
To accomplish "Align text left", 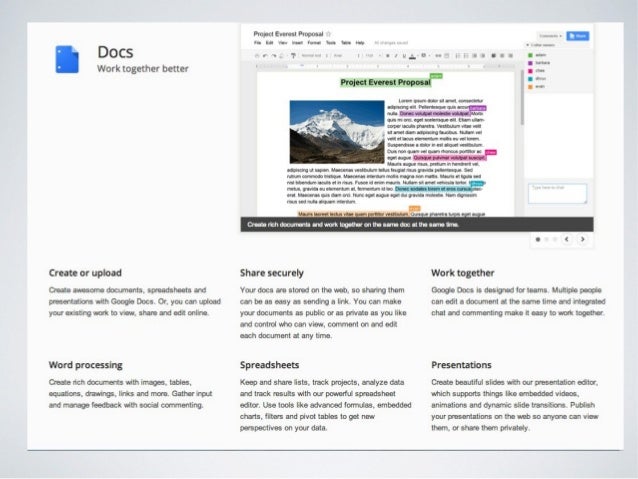I will click(494, 56).
